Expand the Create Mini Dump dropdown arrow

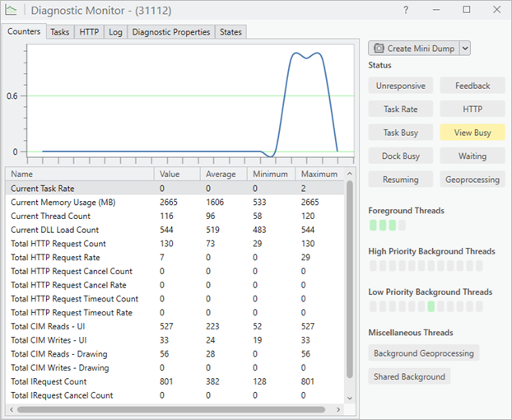click(x=465, y=49)
